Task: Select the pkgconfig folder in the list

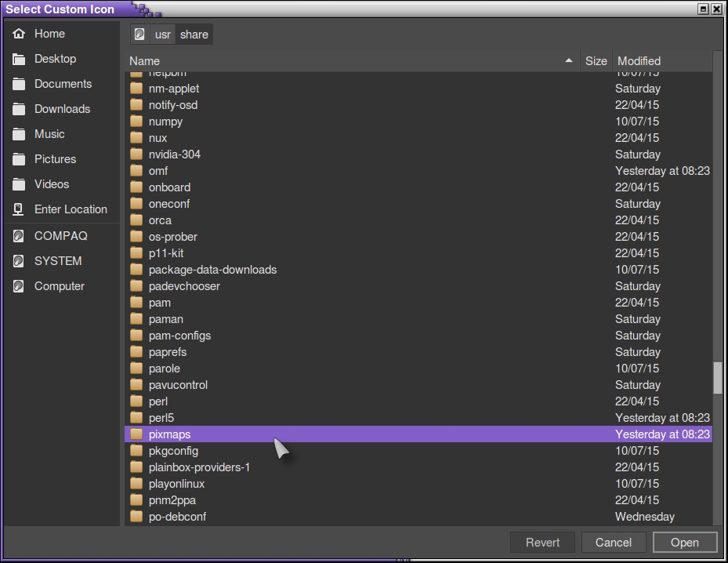Action: [x=173, y=451]
